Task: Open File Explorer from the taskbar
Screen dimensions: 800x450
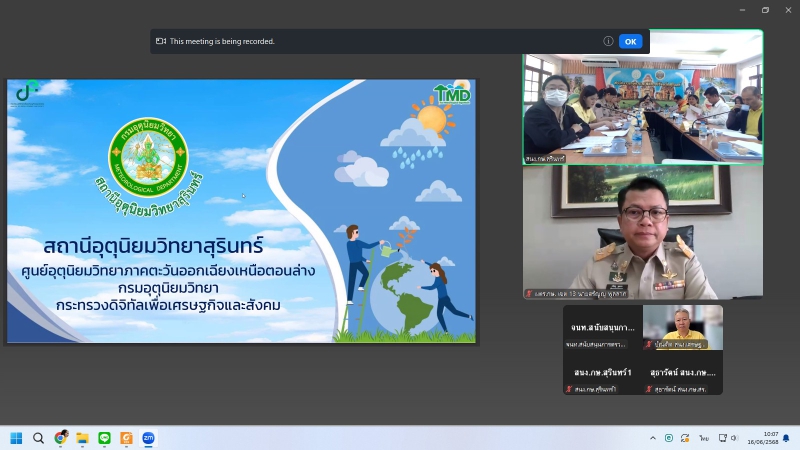Action: [x=82, y=438]
